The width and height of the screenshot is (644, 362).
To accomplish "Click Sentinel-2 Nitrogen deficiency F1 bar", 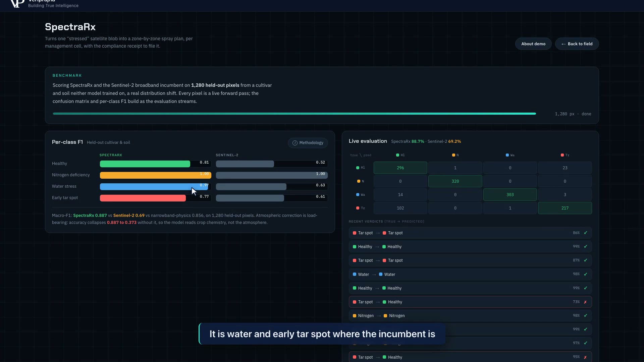I will 272,175.
